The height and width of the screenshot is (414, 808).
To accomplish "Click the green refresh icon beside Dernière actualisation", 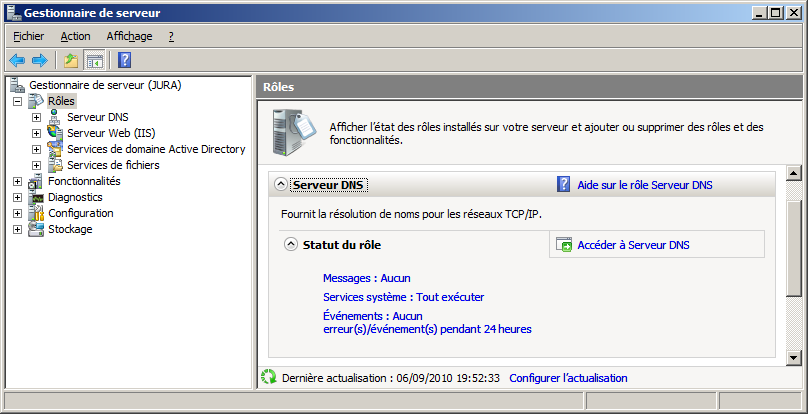I will 268,378.
